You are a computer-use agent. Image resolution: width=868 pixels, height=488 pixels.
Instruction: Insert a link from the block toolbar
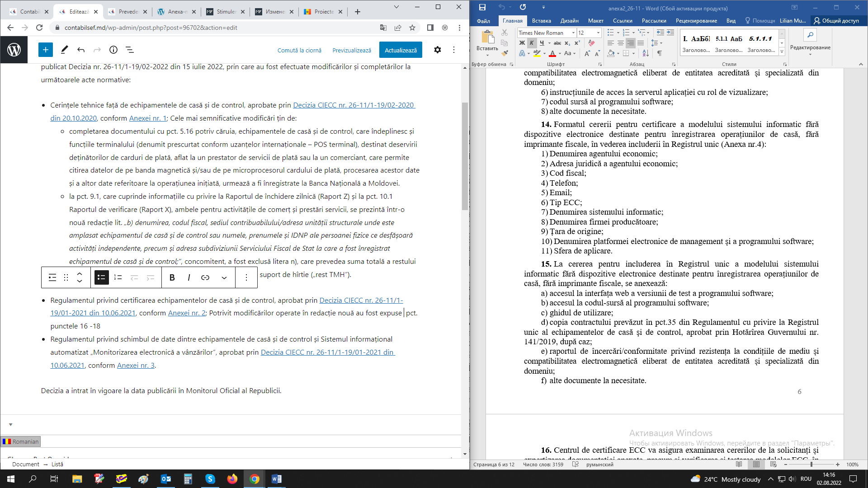coord(205,277)
